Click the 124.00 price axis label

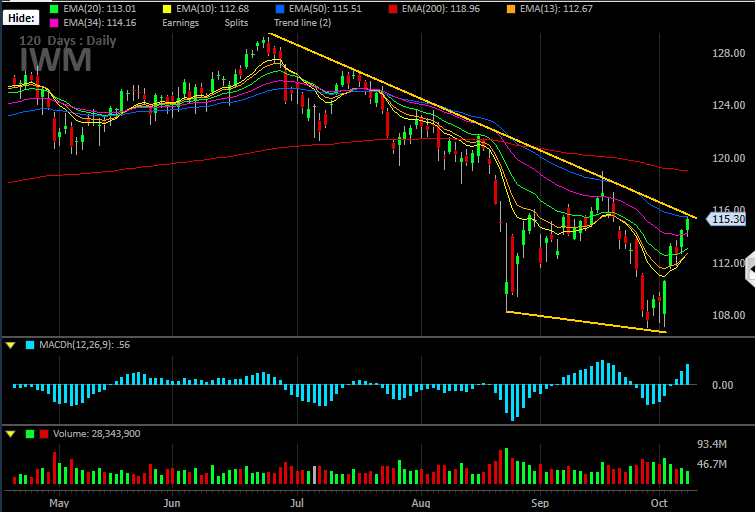click(729, 105)
